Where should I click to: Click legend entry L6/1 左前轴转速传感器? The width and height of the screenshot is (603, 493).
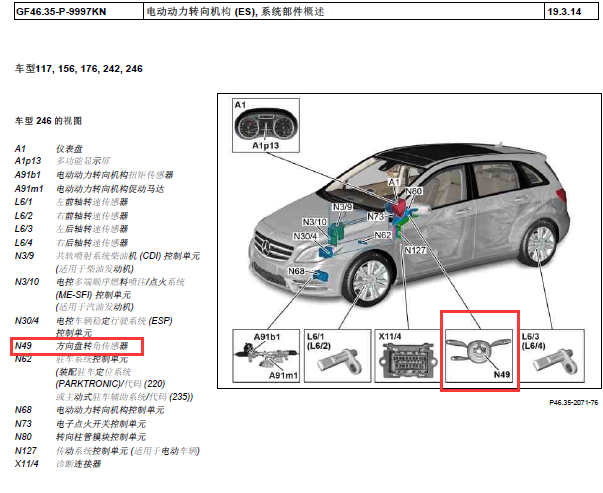tap(72, 202)
